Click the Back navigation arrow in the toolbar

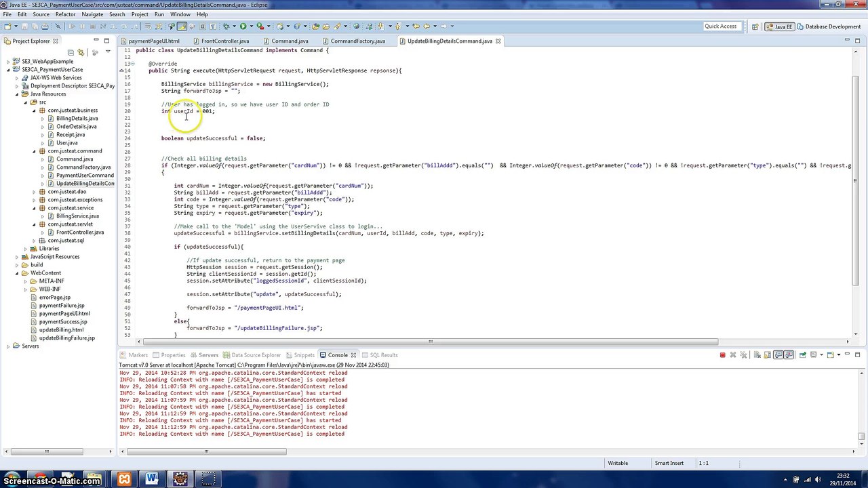click(x=427, y=26)
